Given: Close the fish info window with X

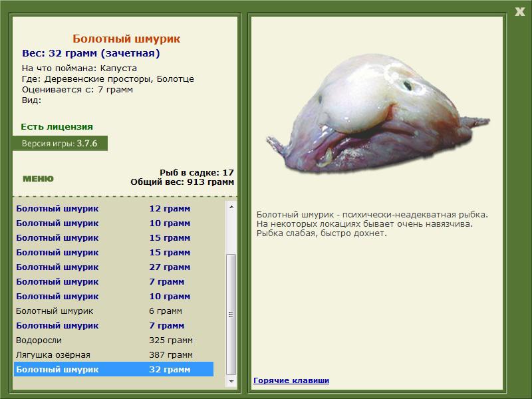Looking at the screenshot, I should 519,11.
